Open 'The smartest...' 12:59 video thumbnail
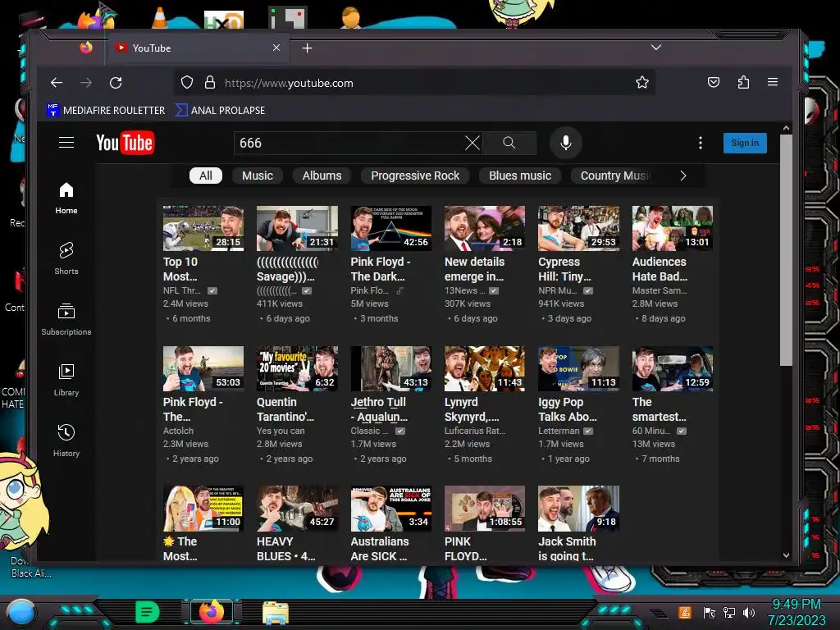 click(x=673, y=368)
